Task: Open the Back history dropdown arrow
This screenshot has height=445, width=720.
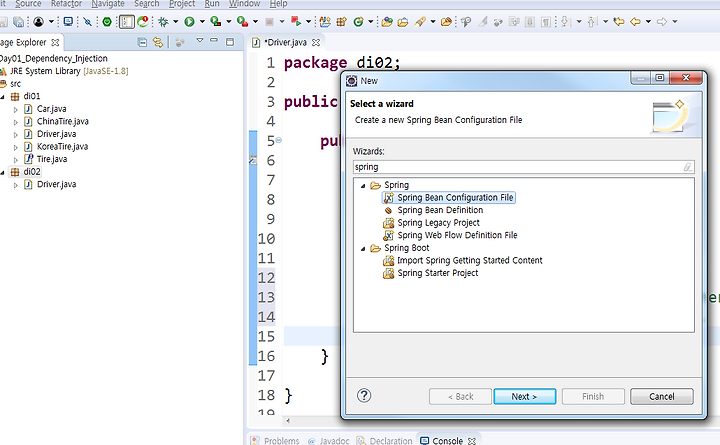Action: [648, 22]
